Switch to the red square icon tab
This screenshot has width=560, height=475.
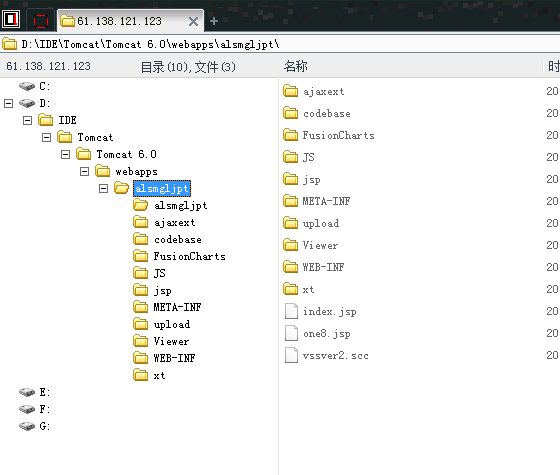[41, 21]
